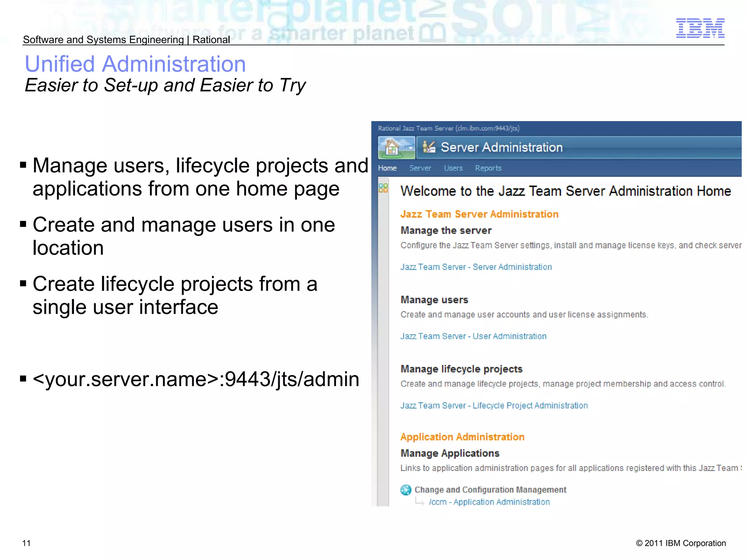Click the Application Administration heading

(x=462, y=437)
